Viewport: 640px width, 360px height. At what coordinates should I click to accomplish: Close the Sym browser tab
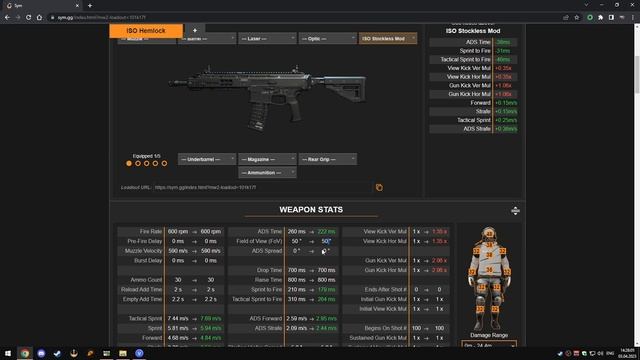(x=77, y=6)
